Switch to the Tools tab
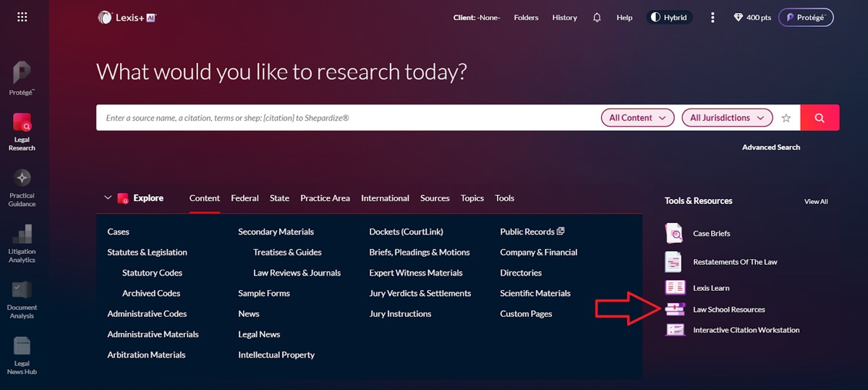The height and width of the screenshot is (390, 868). click(505, 198)
